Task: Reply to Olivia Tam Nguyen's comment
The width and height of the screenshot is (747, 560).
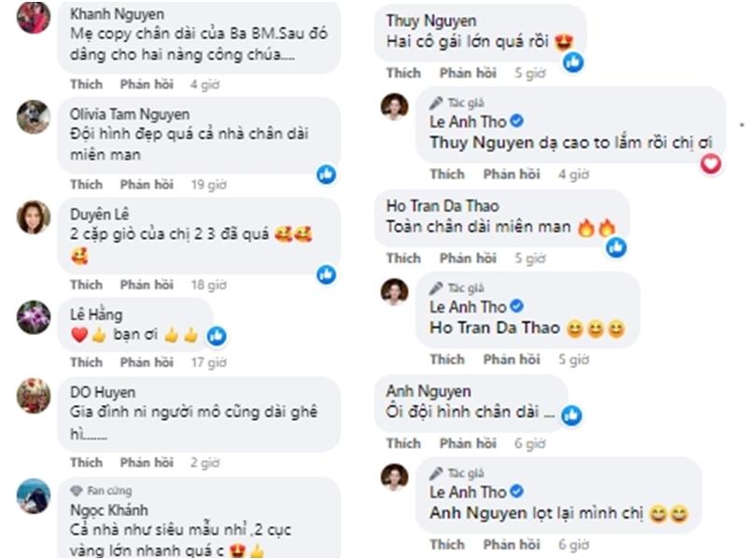Action: [147, 185]
